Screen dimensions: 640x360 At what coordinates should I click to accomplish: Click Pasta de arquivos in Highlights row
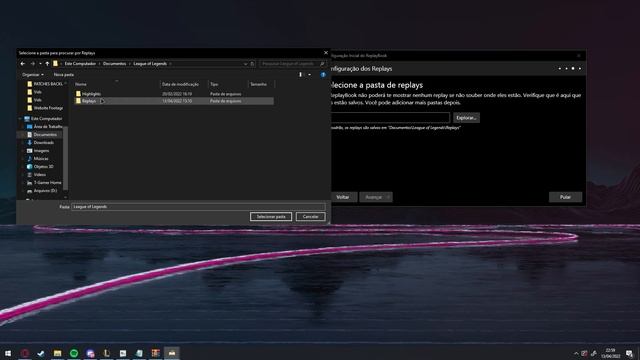pos(225,94)
